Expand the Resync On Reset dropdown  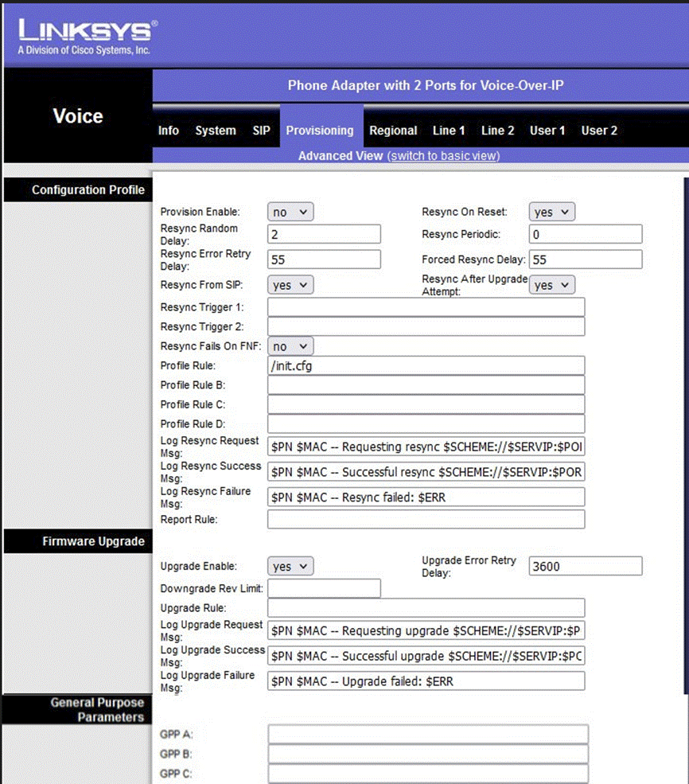[552, 212]
